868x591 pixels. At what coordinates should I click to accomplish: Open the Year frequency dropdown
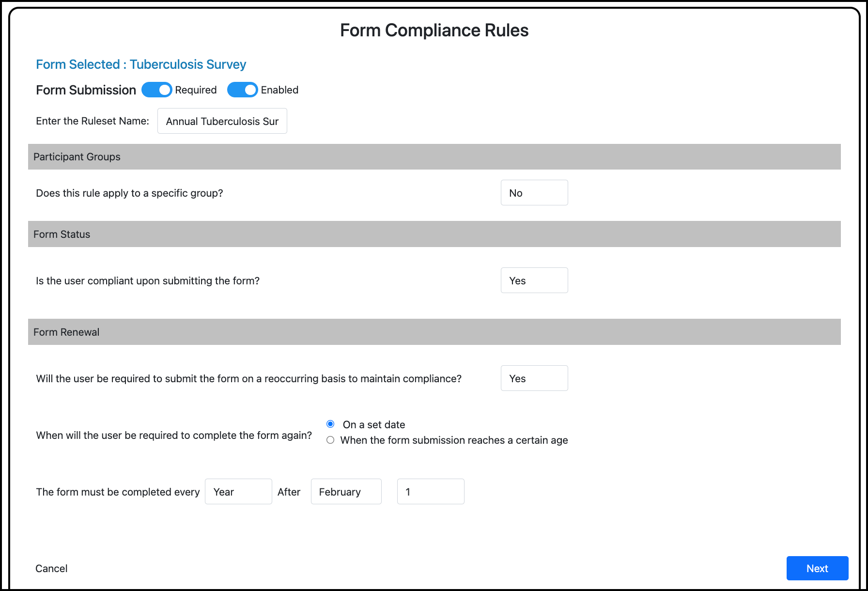point(238,492)
